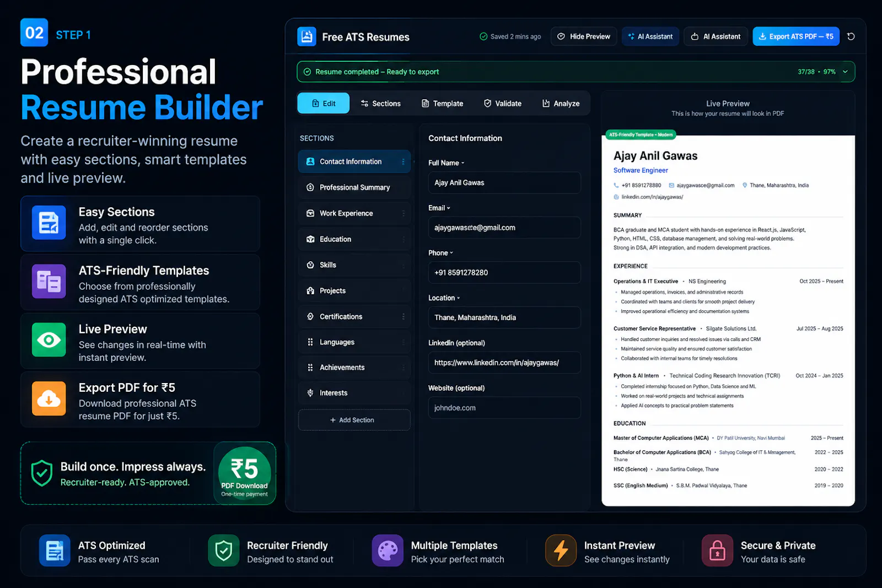The width and height of the screenshot is (882, 588).
Task: Click ajaygawasce@gmail.com in the resume preview
Action: [705, 185]
